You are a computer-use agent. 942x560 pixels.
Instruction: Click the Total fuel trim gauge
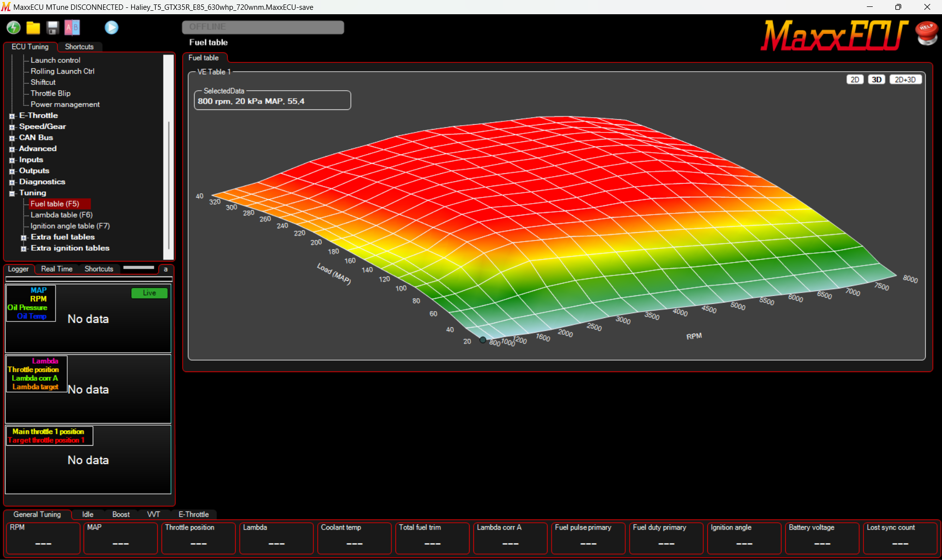[x=433, y=538]
